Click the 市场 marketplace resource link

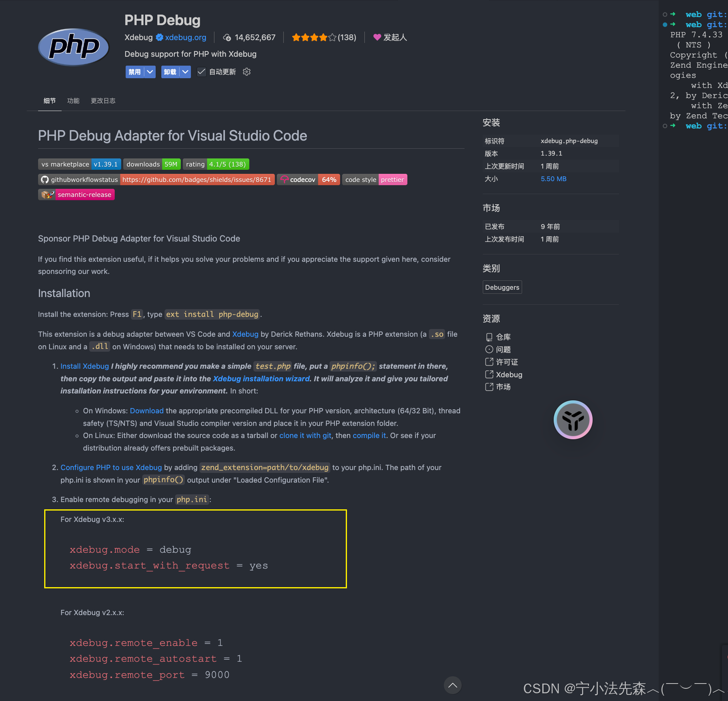click(x=503, y=387)
